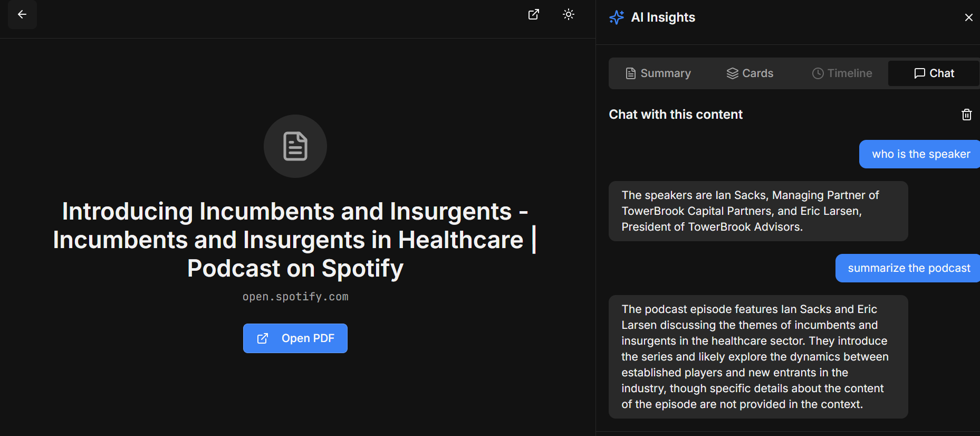
Task: Click the Incumbents and Insurgents podcast title
Action: (295, 240)
